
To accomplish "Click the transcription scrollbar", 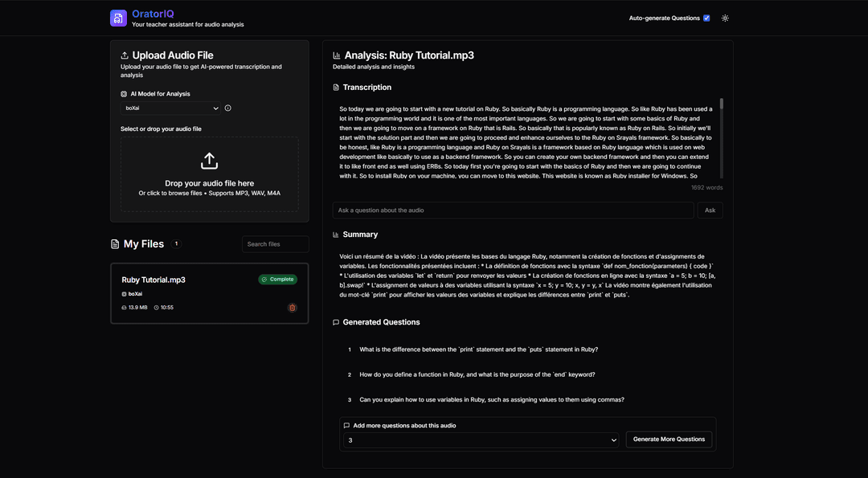I will click(721, 104).
